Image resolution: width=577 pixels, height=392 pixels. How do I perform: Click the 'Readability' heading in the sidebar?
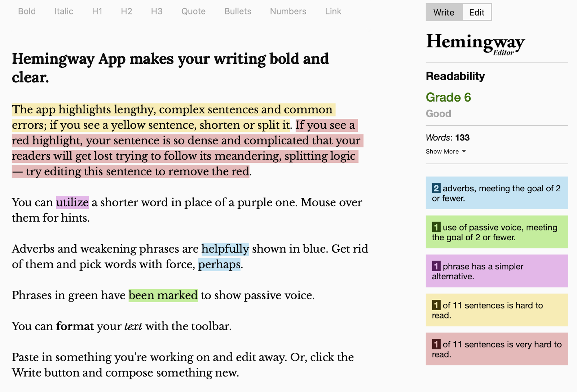click(x=455, y=76)
